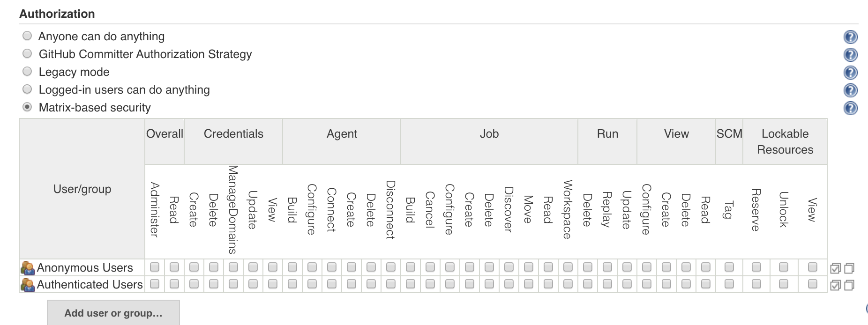Screen dimensions: 868x325
Task: Click the Add user or group button
Action: click(x=113, y=313)
